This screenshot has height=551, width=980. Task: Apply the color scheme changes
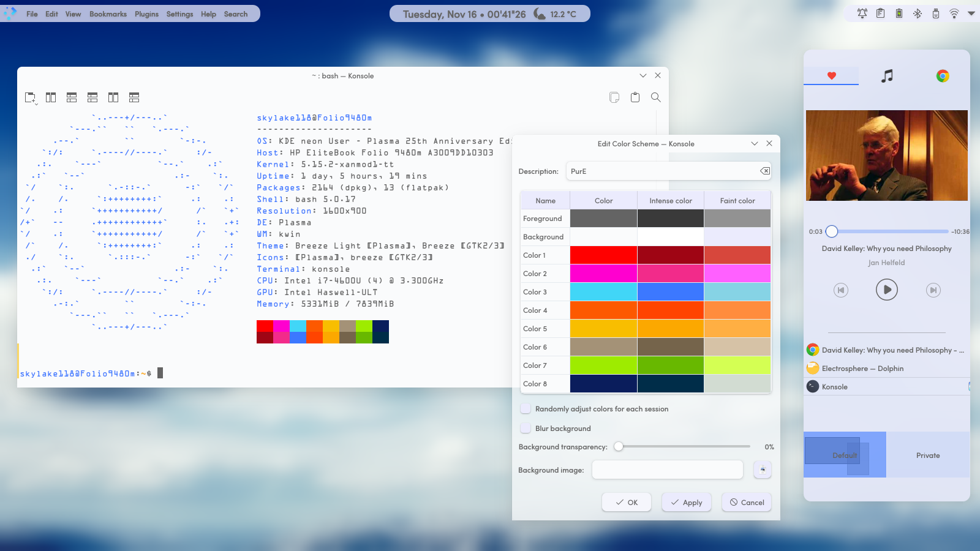click(687, 503)
